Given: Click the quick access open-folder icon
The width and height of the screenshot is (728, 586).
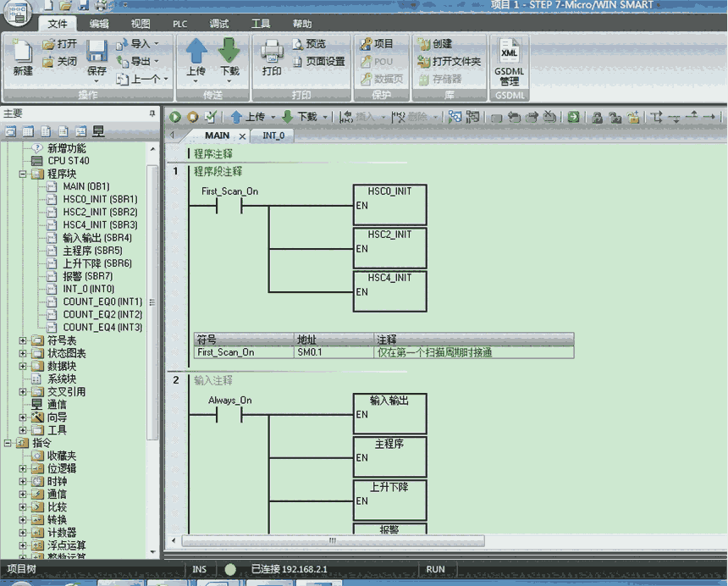Looking at the screenshot, I should [65, 6].
